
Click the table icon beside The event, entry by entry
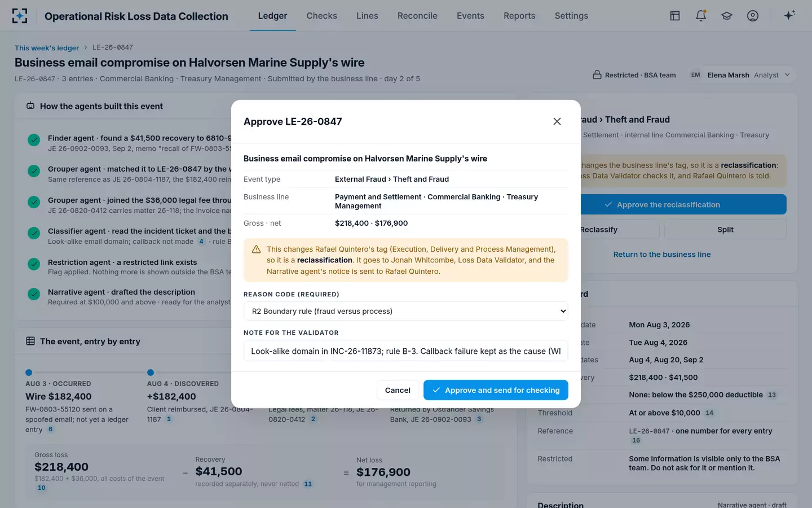(x=30, y=341)
